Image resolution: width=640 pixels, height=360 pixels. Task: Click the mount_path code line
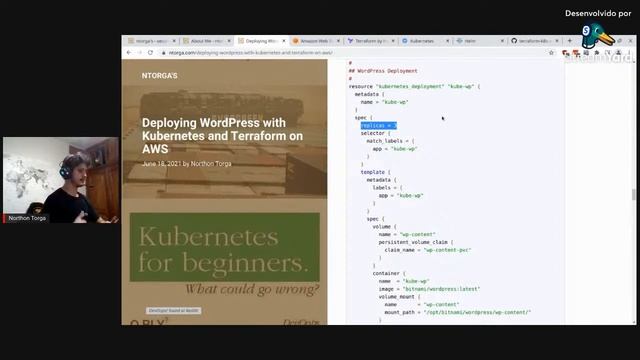(x=458, y=312)
